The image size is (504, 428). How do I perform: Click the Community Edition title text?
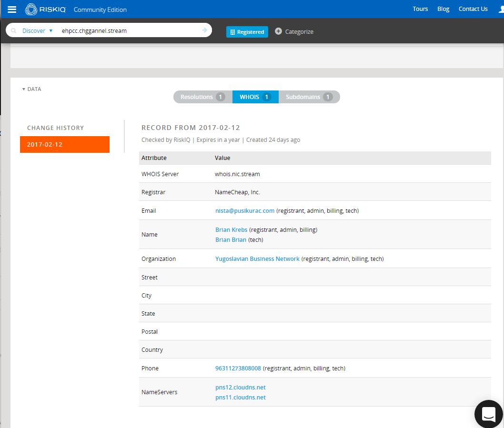[100, 10]
